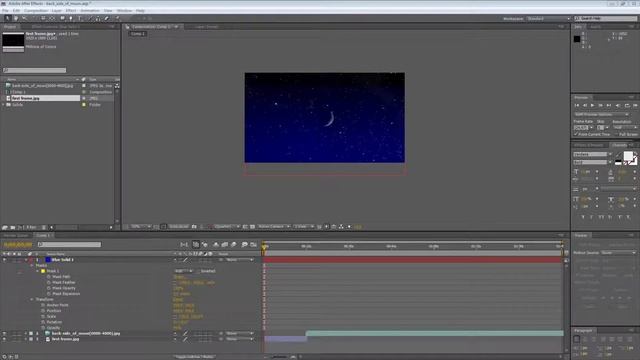The height and width of the screenshot is (360, 640).
Task: Toggle stopwatch for Mask Opacity
Action: (49, 288)
